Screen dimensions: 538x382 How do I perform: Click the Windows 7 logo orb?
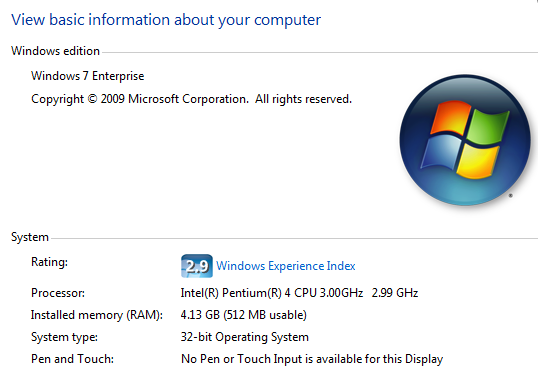click(465, 140)
